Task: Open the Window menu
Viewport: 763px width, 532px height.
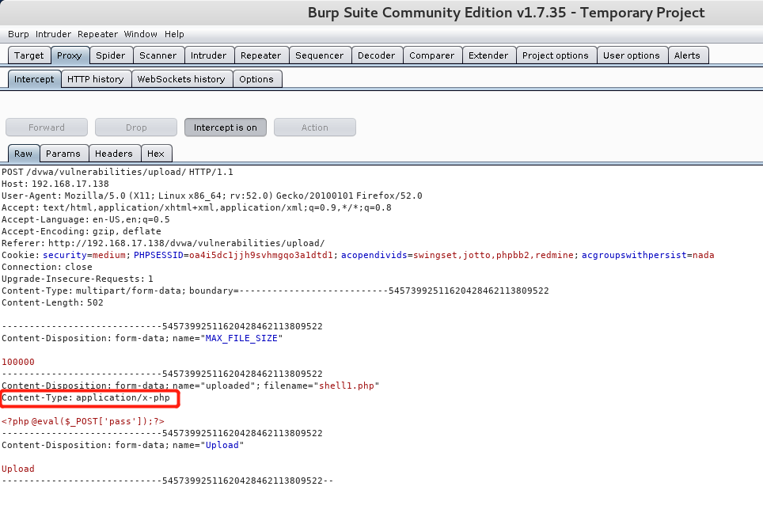Action: point(140,34)
